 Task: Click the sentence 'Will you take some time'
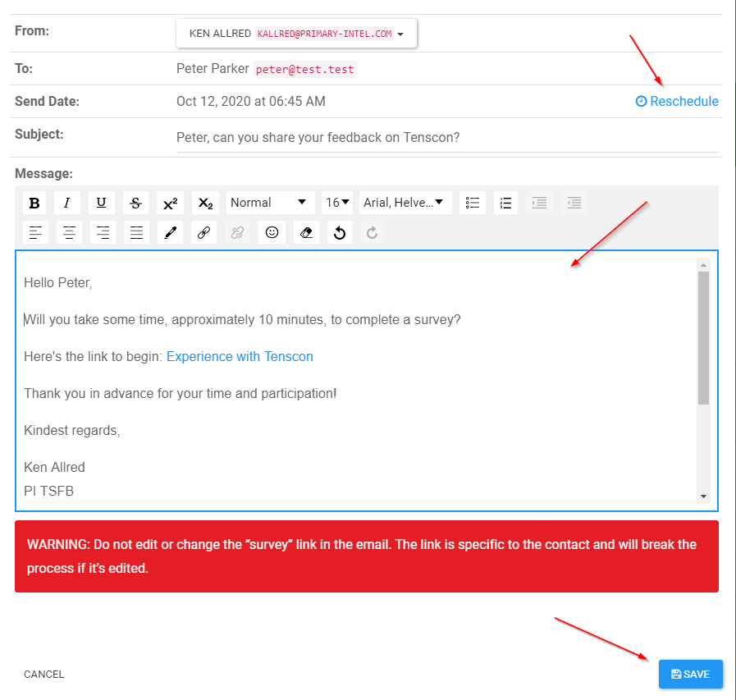[242, 320]
